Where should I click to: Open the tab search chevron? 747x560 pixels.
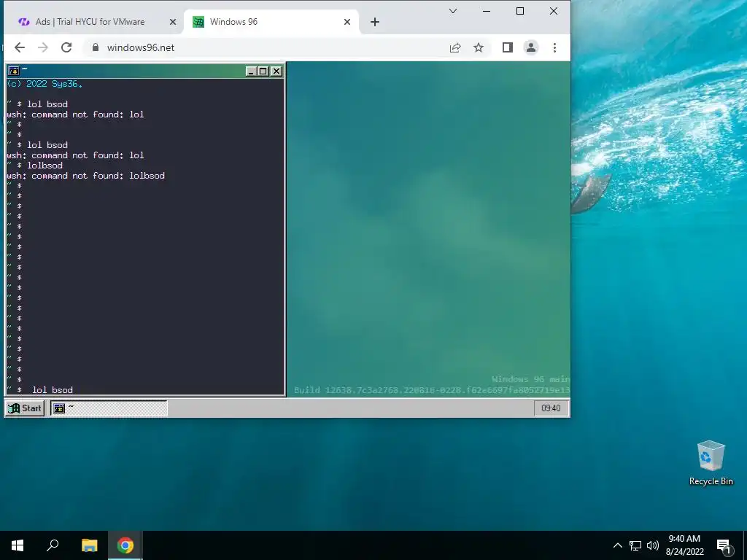453,11
